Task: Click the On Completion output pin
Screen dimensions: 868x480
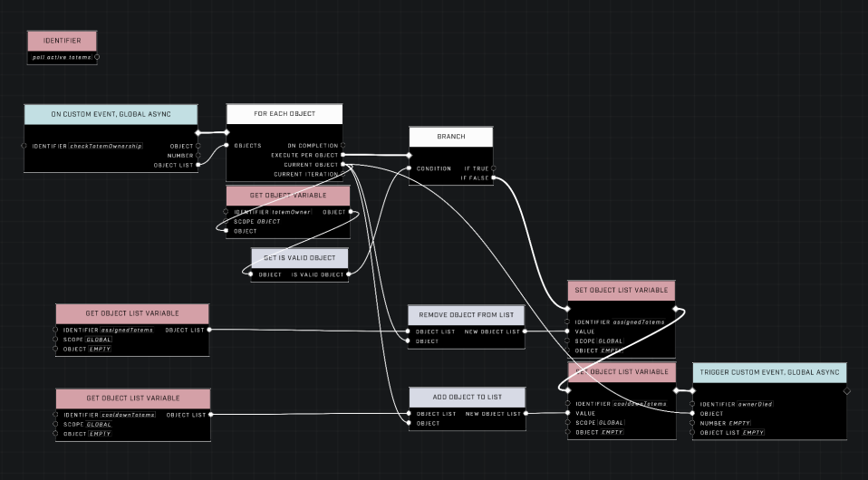Action: coord(343,146)
